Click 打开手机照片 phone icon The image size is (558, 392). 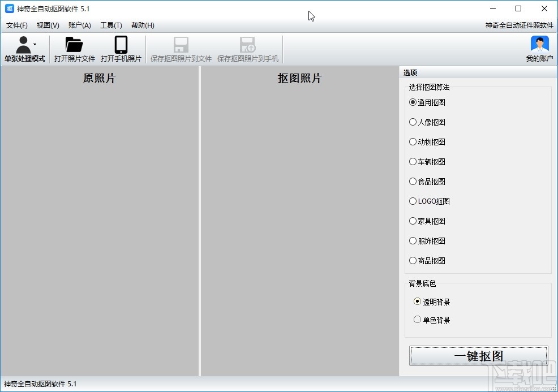[x=121, y=45]
